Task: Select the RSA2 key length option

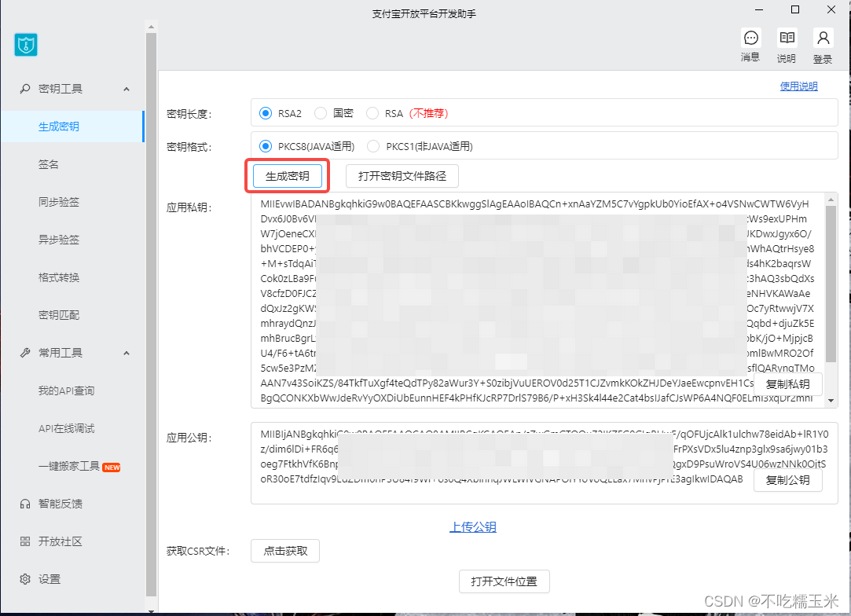Action: [266, 113]
